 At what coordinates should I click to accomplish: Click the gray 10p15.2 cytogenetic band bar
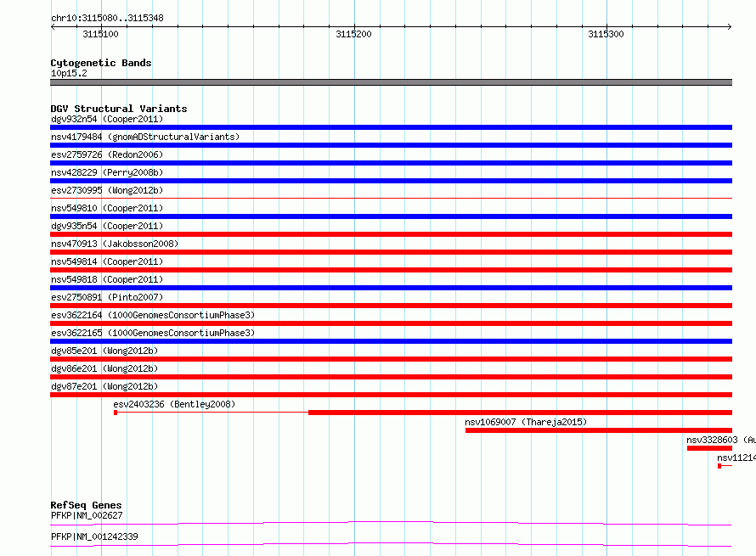click(x=391, y=82)
